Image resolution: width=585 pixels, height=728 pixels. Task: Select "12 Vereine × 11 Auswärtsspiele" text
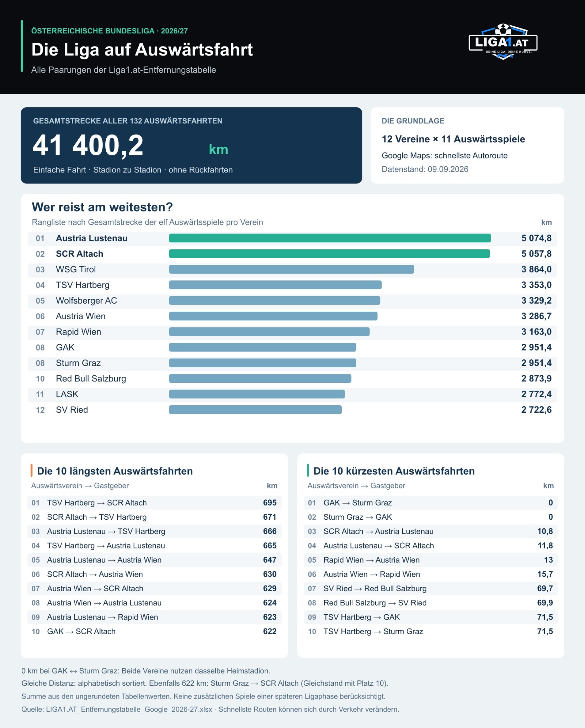pos(453,139)
